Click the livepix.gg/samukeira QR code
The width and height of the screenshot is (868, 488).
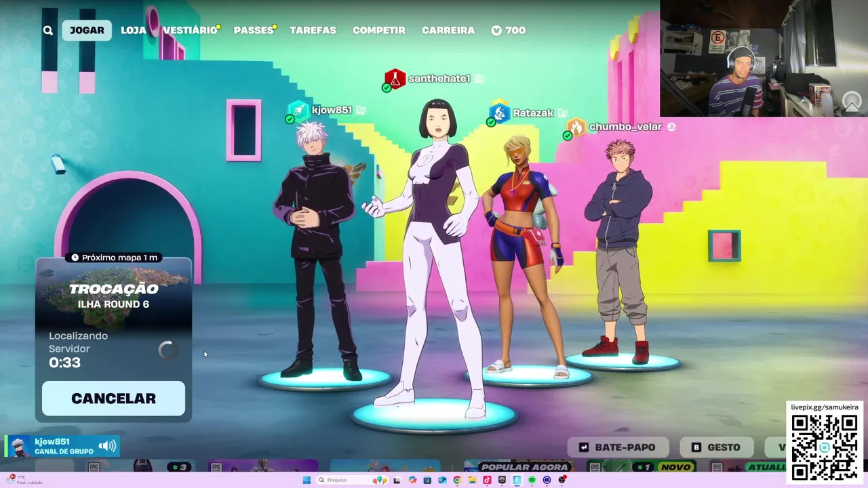click(x=825, y=447)
